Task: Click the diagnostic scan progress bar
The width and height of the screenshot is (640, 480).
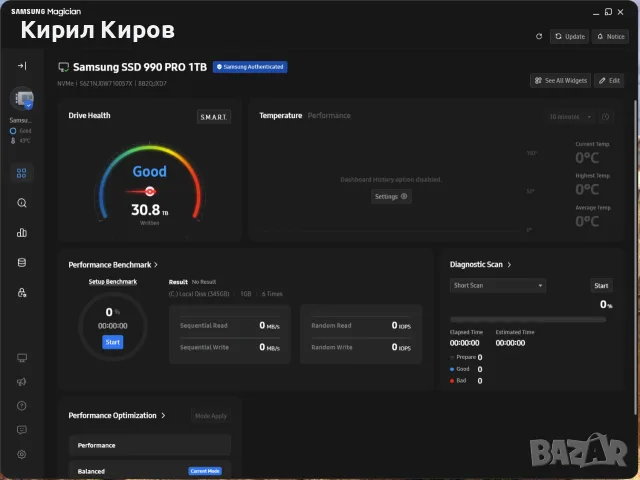Action: pyautogui.click(x=528, y=320)
